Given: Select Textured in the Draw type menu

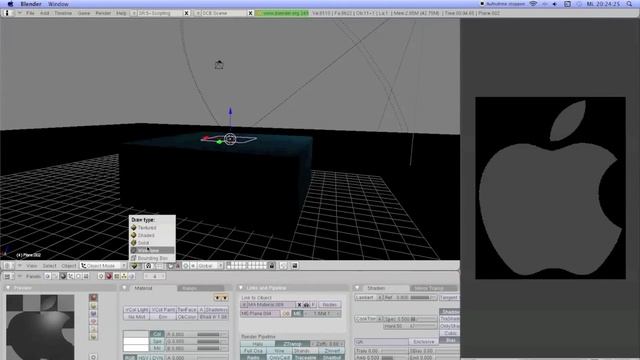Looking at the screenshot, I should (x=152, y=228).
